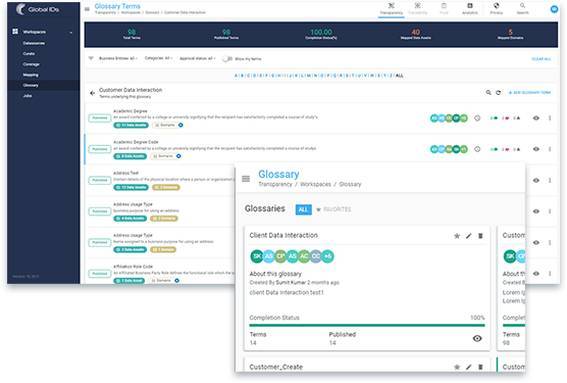Open more options for Academic Degree term
This screenshot has width=567, height=383.
click(550, 118)
